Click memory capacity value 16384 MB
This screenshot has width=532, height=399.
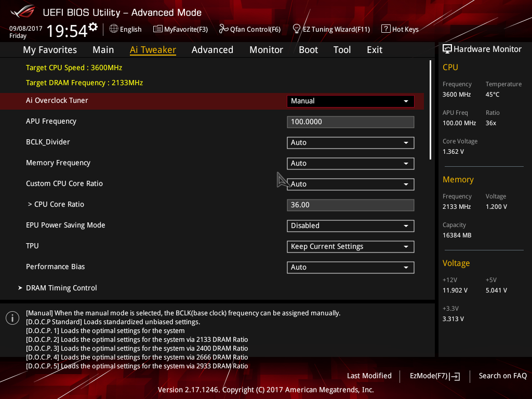tap(457, 235)
